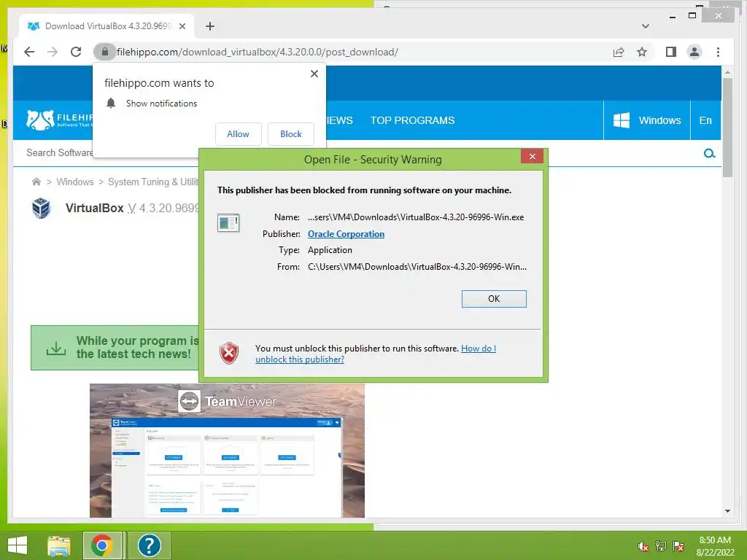Image resolution: width=747 pixels, height=560 pixels.
Task: Switch to Chrome in taskbar
Action: 102,545
